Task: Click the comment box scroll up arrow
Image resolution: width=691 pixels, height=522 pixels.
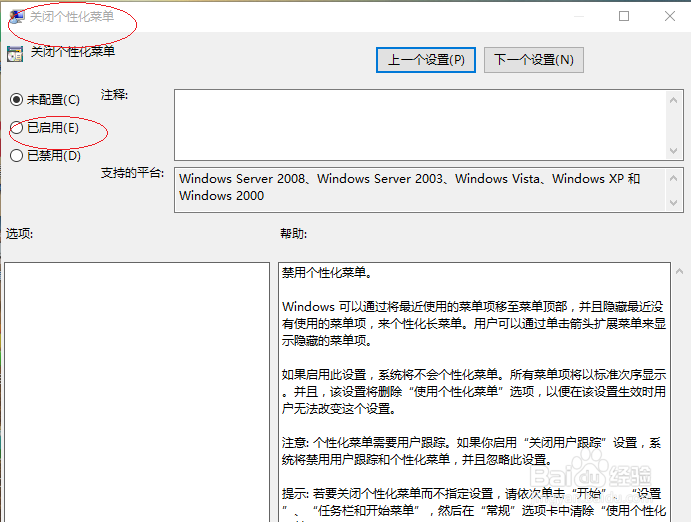Action: 673,100
